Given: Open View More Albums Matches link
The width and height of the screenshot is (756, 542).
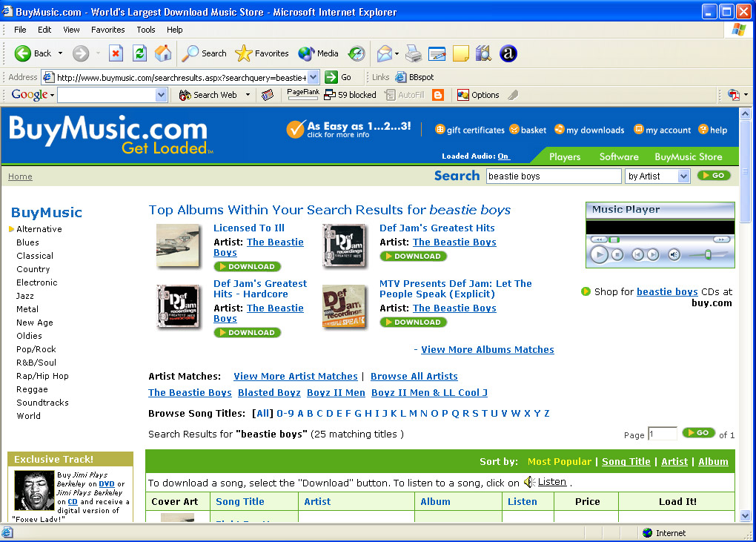Looking at the screenshot, I should tap(488, 350).
